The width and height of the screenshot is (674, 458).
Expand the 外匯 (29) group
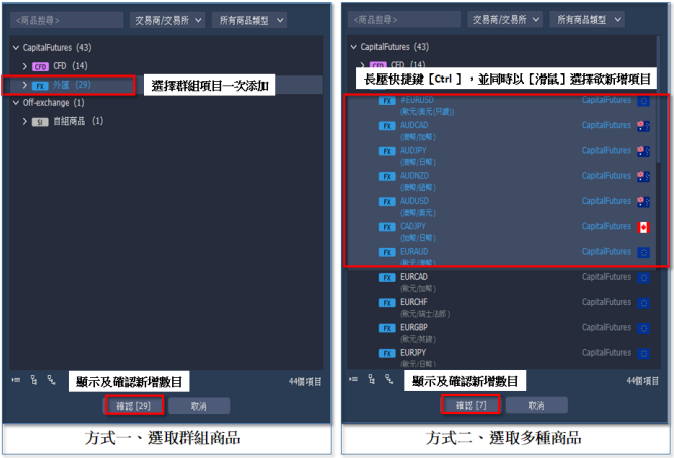click(x=26, y=85)
